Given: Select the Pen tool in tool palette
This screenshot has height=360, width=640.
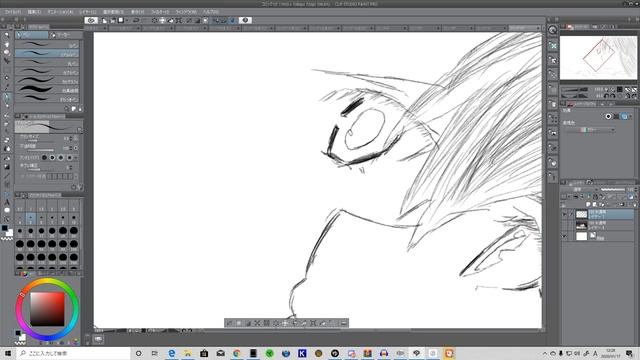Looking at the screenshot, I should coord(7,97).
